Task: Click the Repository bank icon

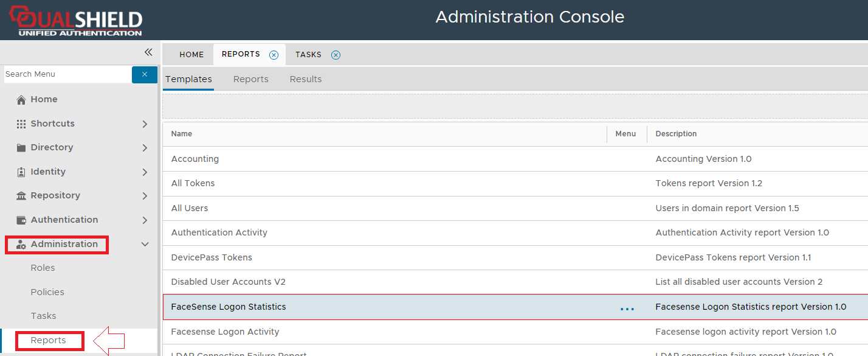Action: [x=21, y=196]
